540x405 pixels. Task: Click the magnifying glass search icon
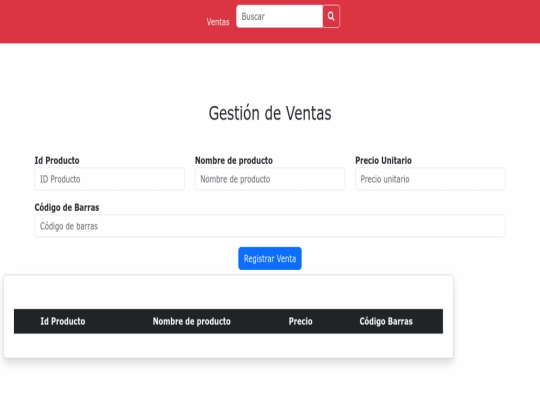pyautogui.click(x=331, y=16)
